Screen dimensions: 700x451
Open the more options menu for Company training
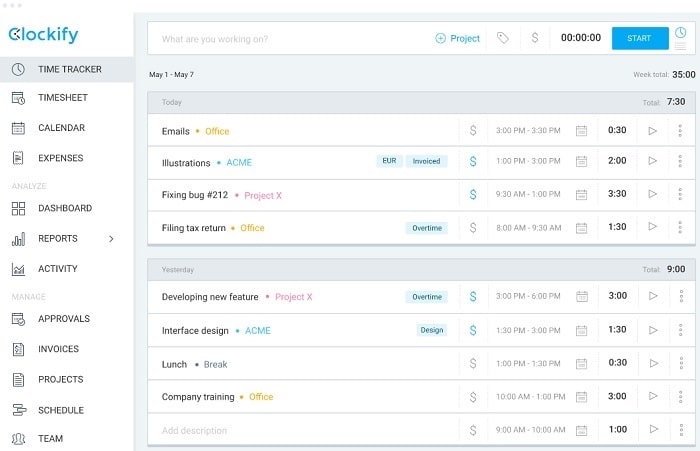coord(681,397)
